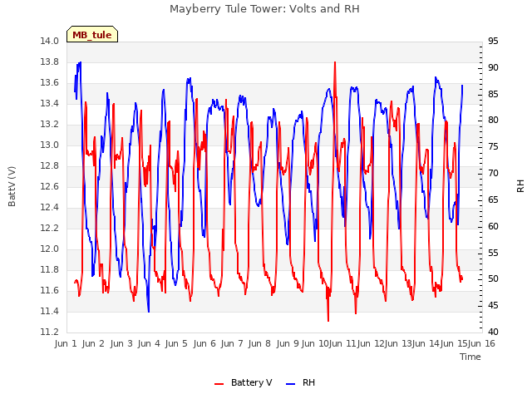
Task: Click the blue RH legend swatch
Action: click(291, 384)
